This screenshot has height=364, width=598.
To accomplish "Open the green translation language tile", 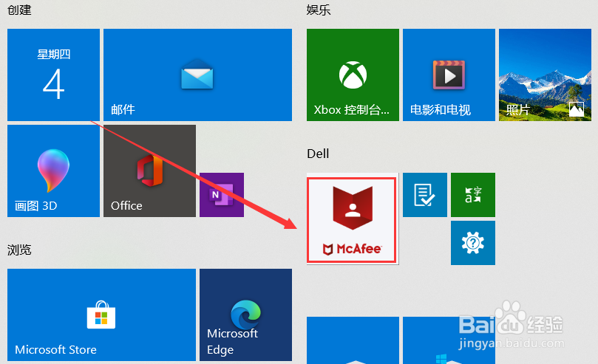I will (473, 195).
